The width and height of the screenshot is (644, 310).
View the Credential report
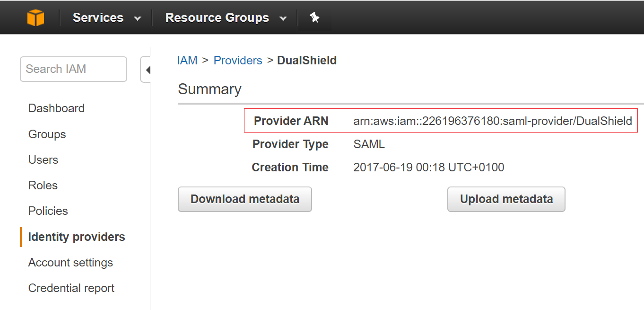[x=71, y=288]
